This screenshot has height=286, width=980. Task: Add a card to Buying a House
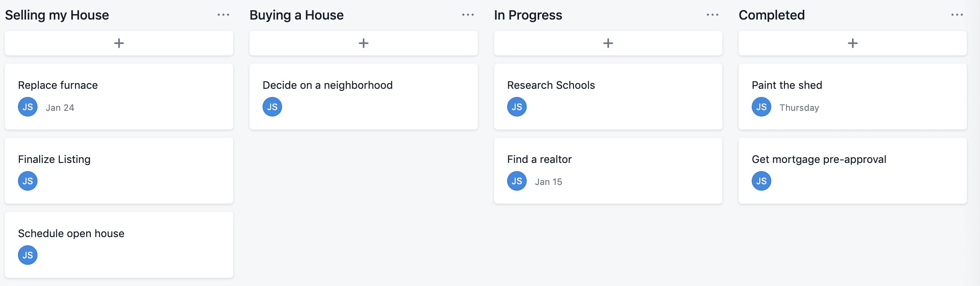pyautogui.click(x=363, y=43)
